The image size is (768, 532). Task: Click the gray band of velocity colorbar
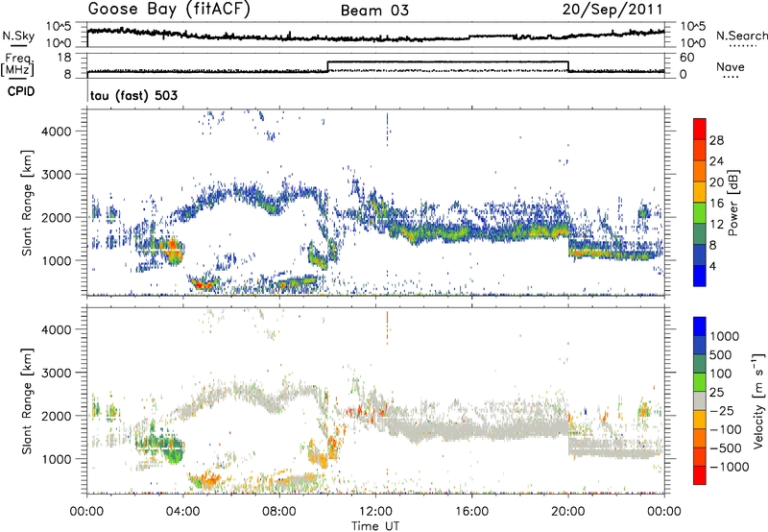pos(700,401)
